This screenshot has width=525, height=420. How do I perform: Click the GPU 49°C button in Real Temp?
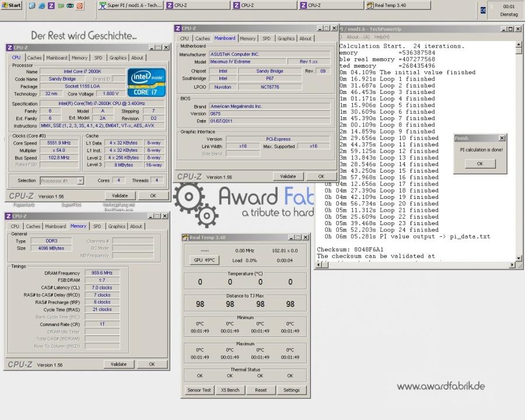204,260
